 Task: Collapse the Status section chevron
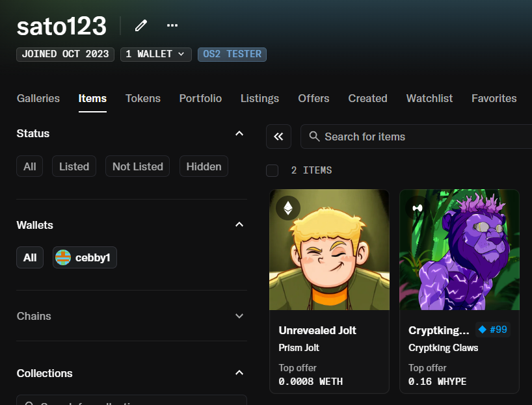click(239, 133)
